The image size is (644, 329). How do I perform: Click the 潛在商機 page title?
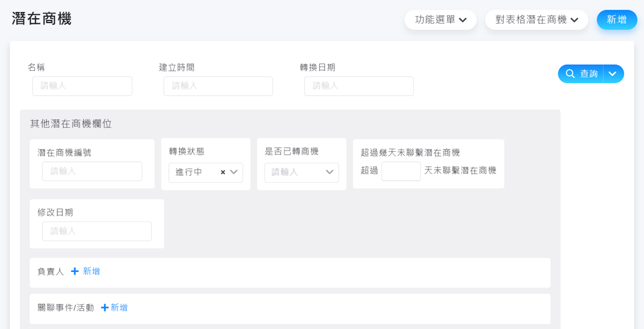pyautogui.click(x=42, y=19)
